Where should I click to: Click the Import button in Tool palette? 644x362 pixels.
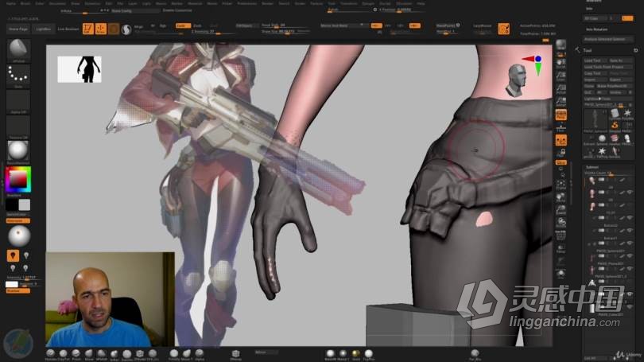click(x=596, y=80)
